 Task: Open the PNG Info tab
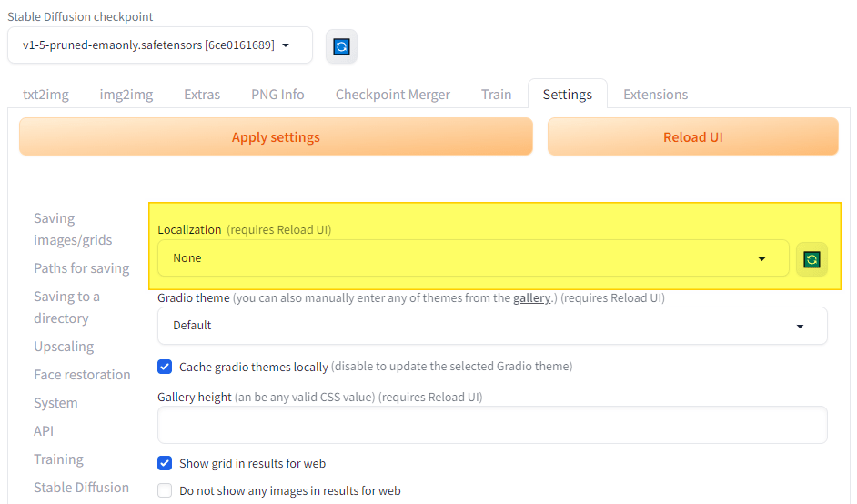click(x=277, y=95)
